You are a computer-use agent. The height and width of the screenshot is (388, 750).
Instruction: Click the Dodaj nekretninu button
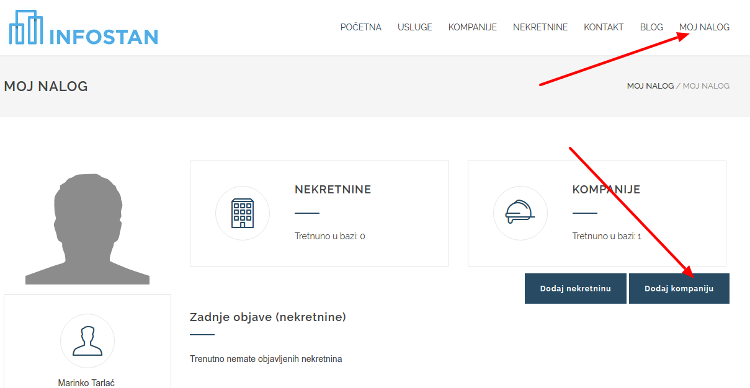575,288
